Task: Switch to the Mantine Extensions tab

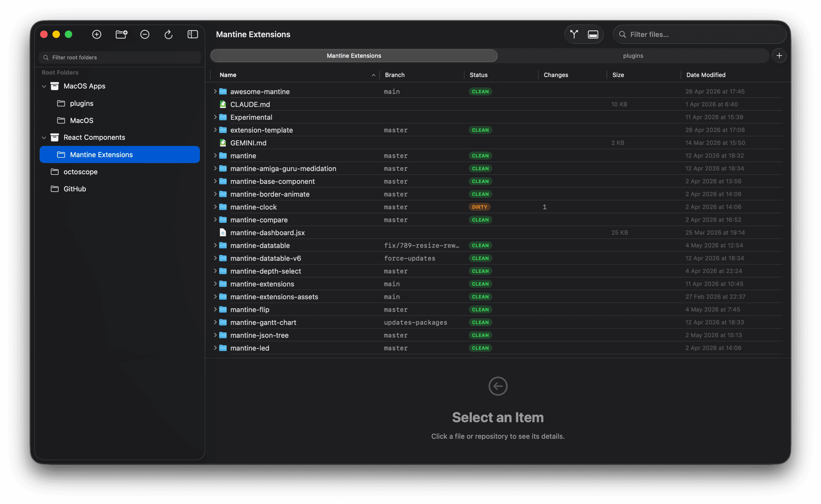Action: tap(354, 56)
